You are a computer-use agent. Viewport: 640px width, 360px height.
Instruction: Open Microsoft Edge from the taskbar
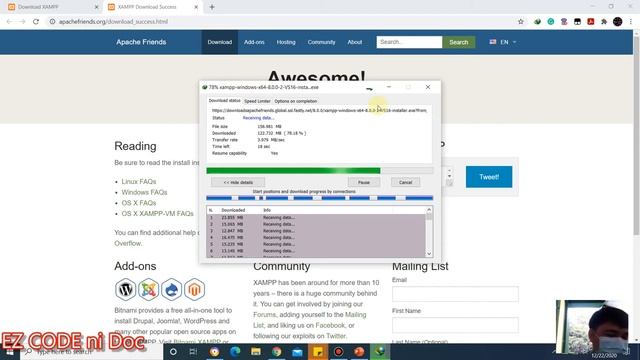point(235,351)
